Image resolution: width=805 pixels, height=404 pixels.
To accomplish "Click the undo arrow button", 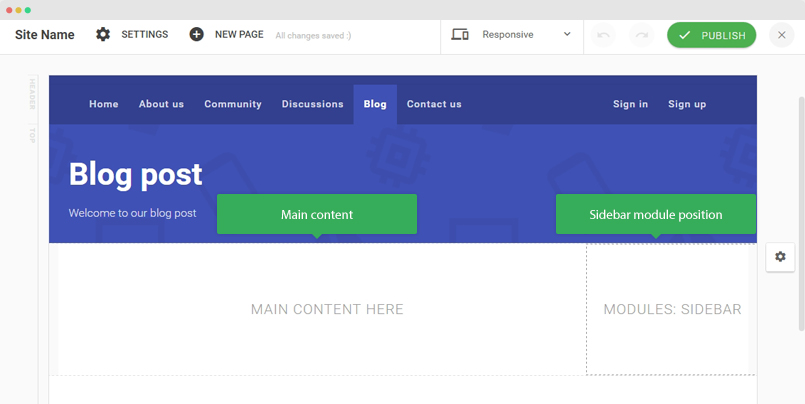I will click(603, 35).
